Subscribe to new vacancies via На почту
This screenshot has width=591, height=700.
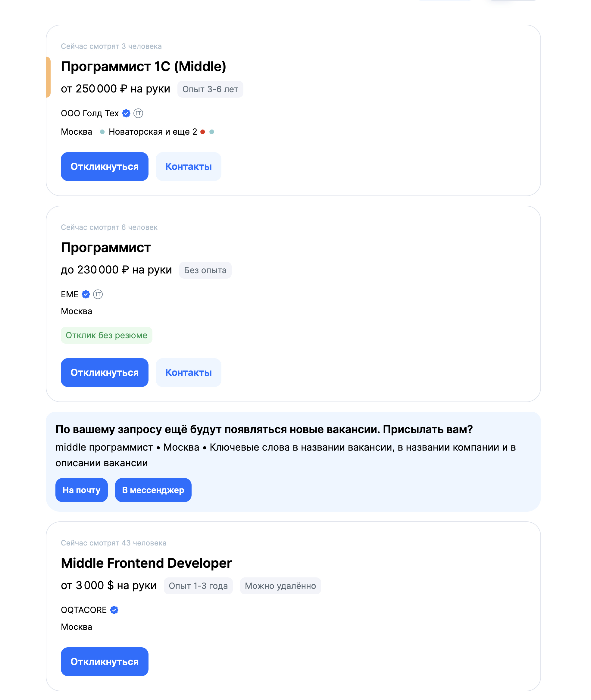(x=81, y=490)
